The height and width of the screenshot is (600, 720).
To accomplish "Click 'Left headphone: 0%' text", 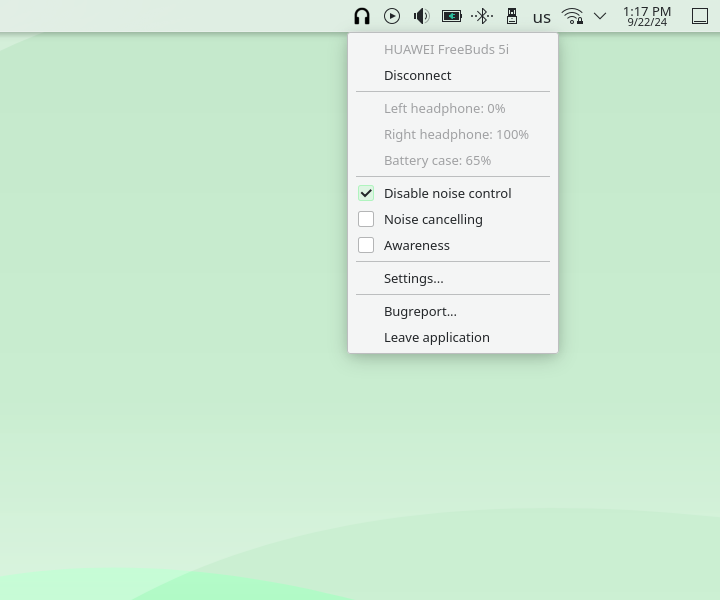I will coord(444,108).
